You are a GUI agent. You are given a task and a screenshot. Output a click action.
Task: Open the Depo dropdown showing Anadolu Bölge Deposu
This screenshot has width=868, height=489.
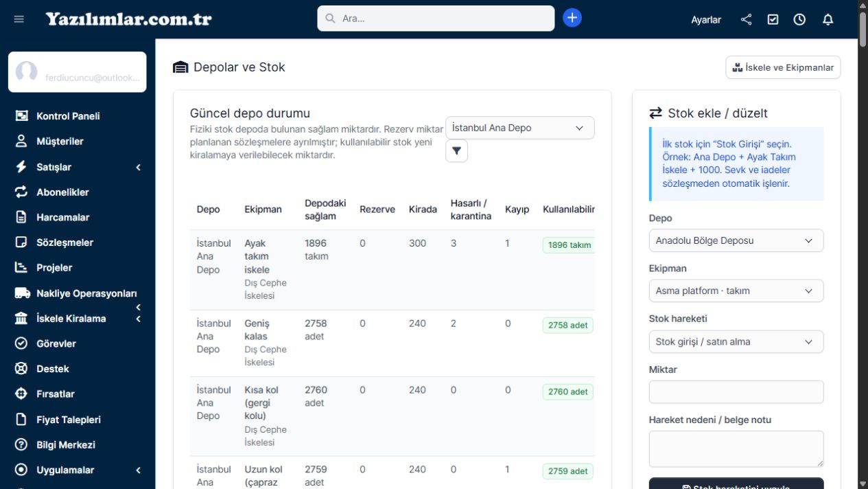(736, 241)
